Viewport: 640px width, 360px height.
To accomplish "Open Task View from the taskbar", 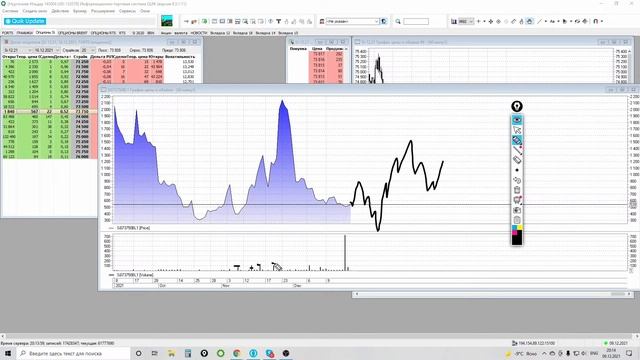I will [155, 353].
